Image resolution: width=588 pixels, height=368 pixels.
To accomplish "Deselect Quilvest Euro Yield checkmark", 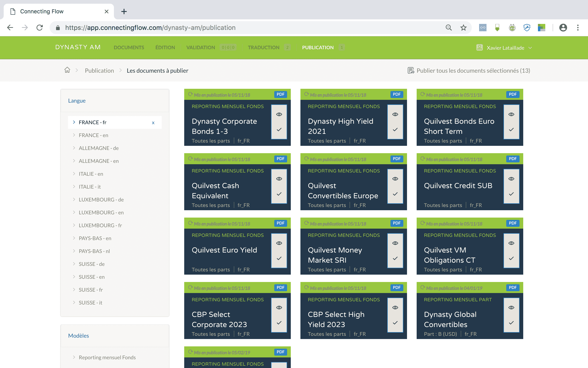I will tap(279, 258).
